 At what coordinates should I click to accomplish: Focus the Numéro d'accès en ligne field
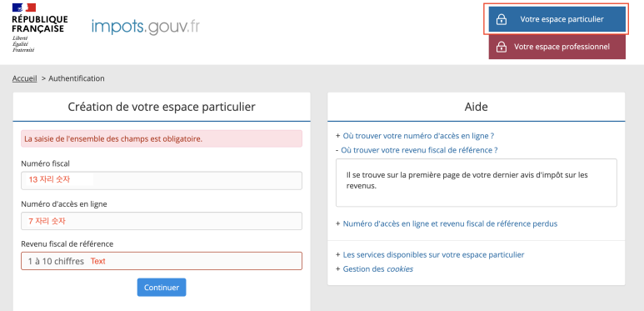[162, 221]
